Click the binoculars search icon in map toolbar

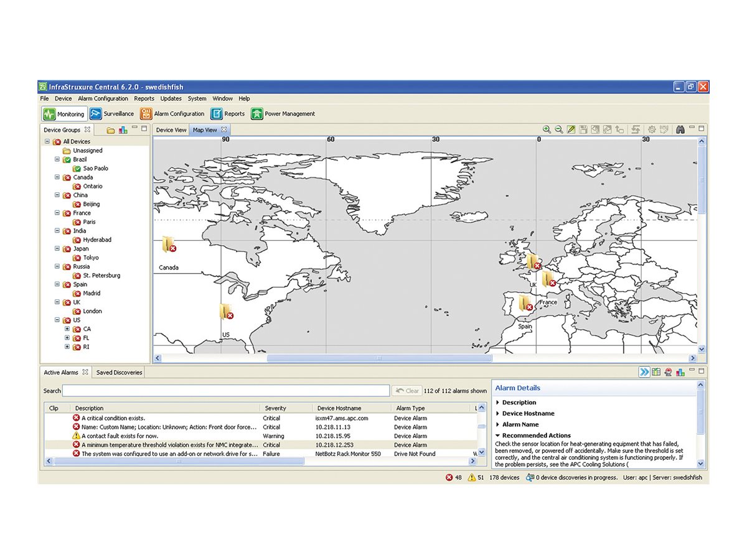coord(680,129)
